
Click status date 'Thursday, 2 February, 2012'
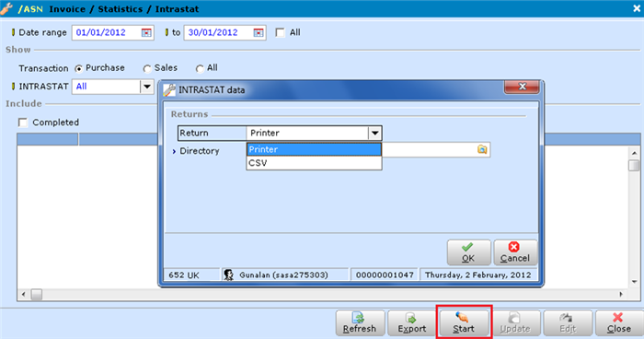click(478, 275)
